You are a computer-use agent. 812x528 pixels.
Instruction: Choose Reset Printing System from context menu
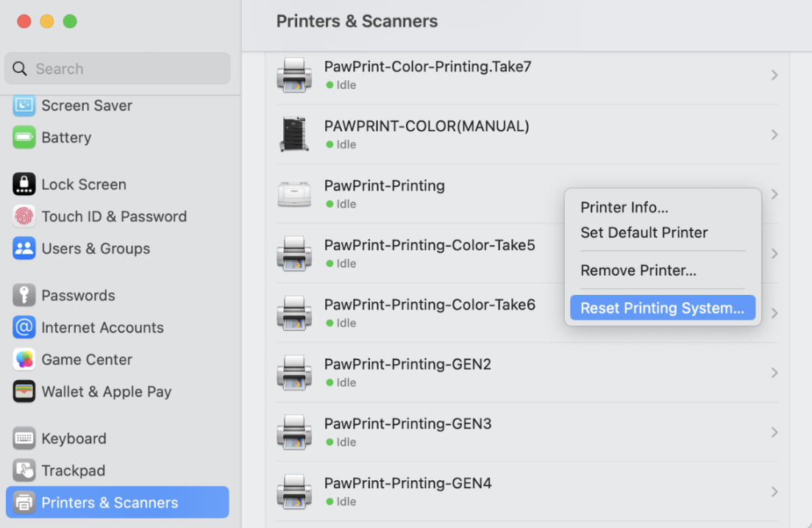point(662,308)
